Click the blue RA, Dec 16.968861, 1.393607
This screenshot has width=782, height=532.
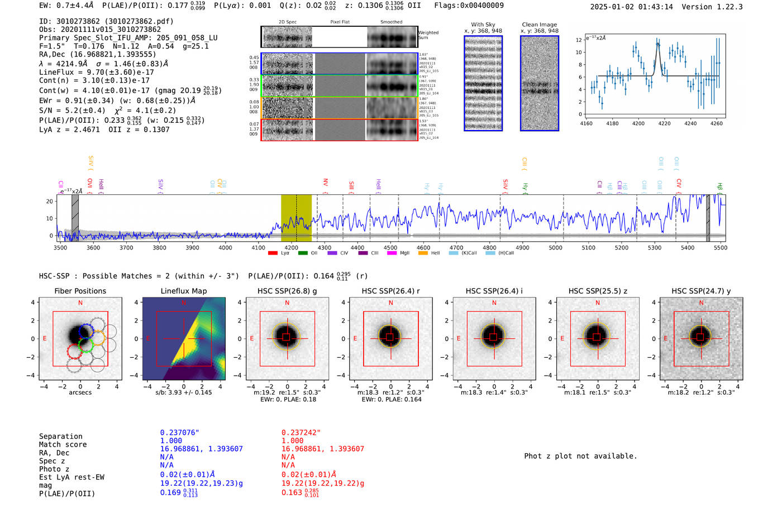[202, 449]
